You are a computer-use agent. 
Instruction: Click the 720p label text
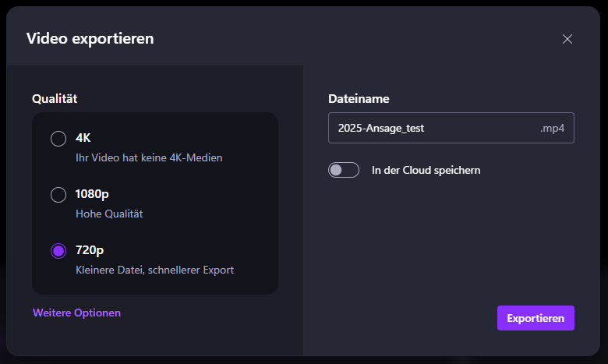pyautogui.click(x=90, y=250)
